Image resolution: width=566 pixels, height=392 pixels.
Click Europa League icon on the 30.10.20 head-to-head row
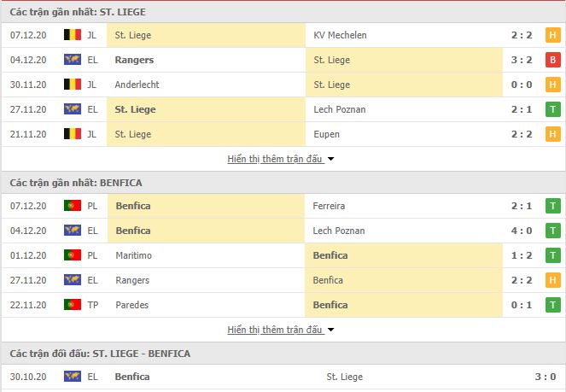73,376
